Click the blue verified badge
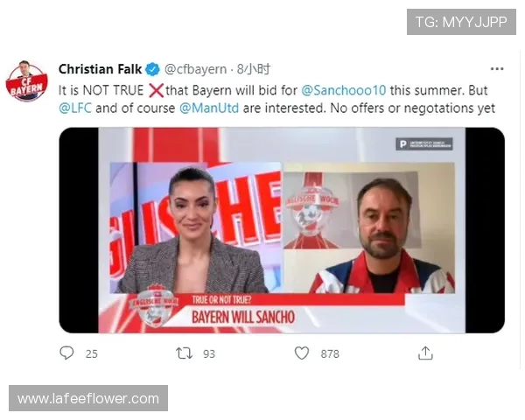Image resolution: width=525 pixels, height=420 pixels. [152, 69]
